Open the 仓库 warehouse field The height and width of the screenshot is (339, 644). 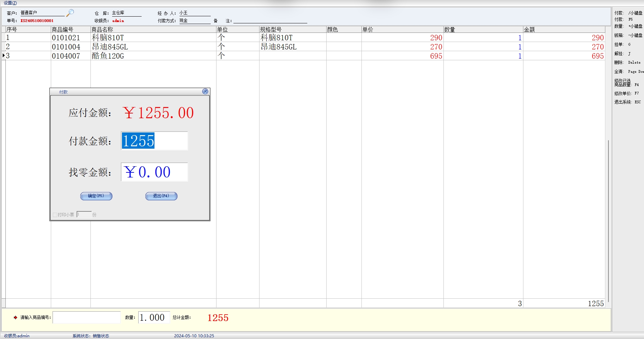click(126, 13)
